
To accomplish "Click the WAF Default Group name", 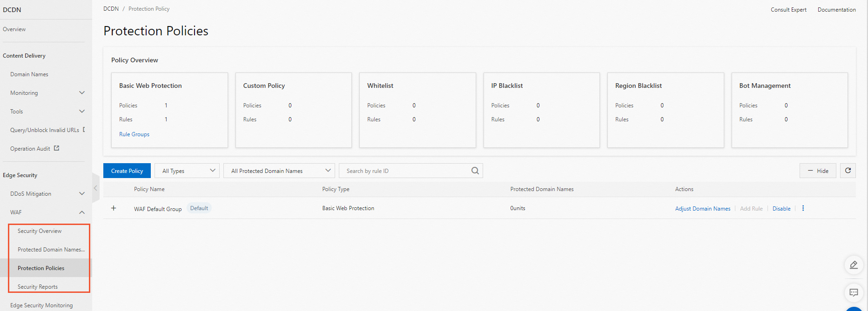I will 158,209.
